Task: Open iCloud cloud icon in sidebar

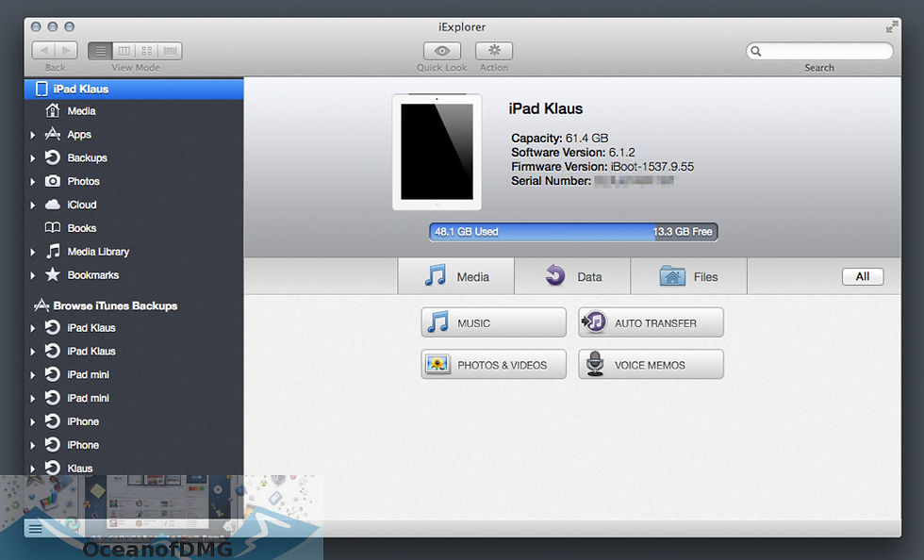Action: [x=53, y=205]
